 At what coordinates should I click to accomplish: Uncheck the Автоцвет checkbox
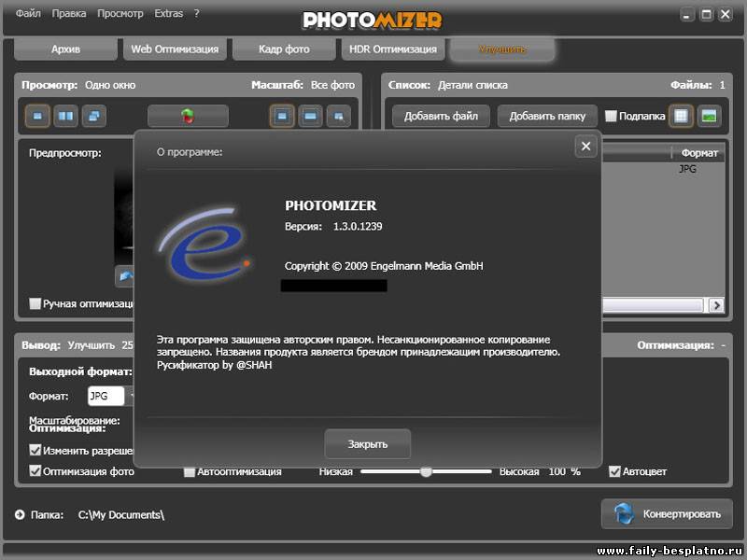tap(614, 471)
